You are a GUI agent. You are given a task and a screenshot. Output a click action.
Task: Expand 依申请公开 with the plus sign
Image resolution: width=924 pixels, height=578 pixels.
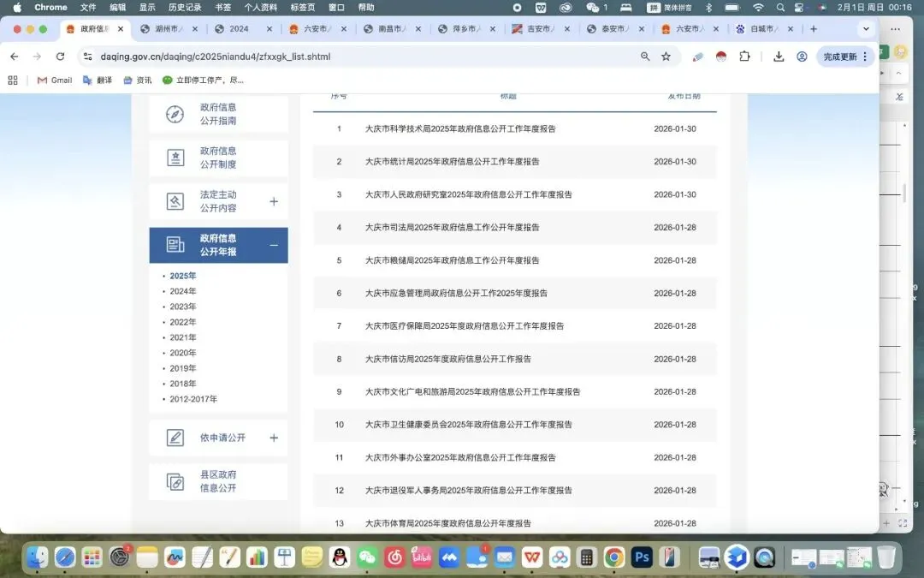[x=274, y=438]
